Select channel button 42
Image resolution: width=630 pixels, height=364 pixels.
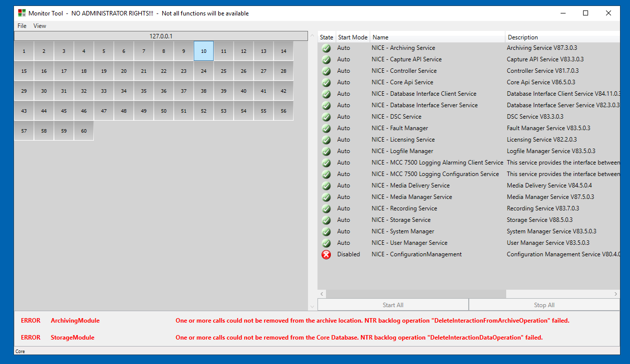[x=284, y=91]
